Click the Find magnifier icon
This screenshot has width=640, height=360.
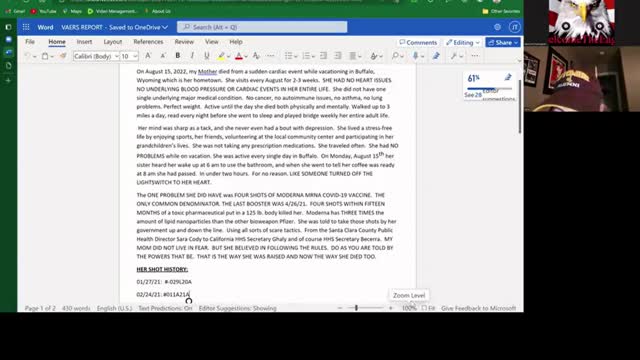pyautogui.click(x=395, y=56)
